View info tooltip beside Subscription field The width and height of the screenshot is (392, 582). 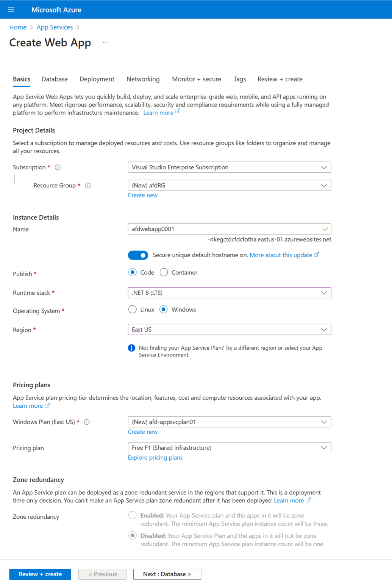coord(57,167)
